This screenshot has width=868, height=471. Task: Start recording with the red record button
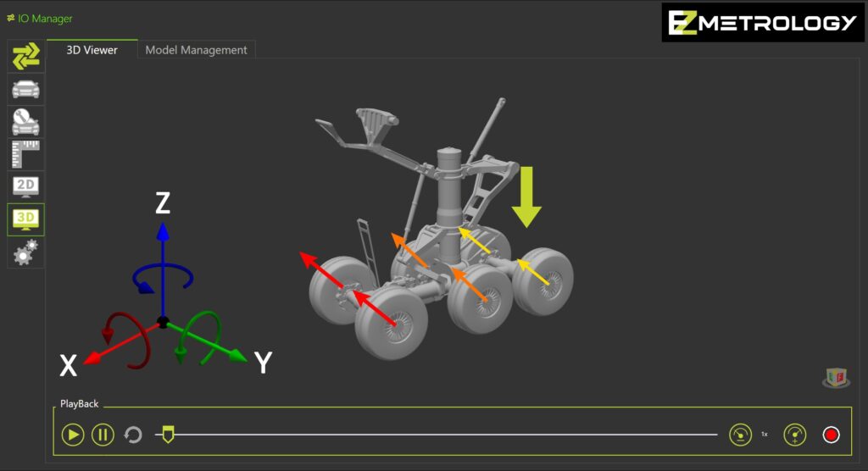pos(831,435)
